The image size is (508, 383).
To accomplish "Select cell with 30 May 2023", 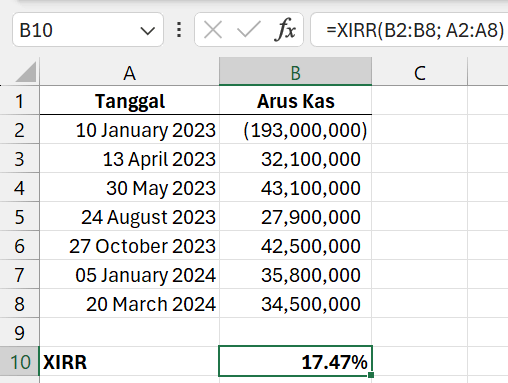I will [129, 187].
